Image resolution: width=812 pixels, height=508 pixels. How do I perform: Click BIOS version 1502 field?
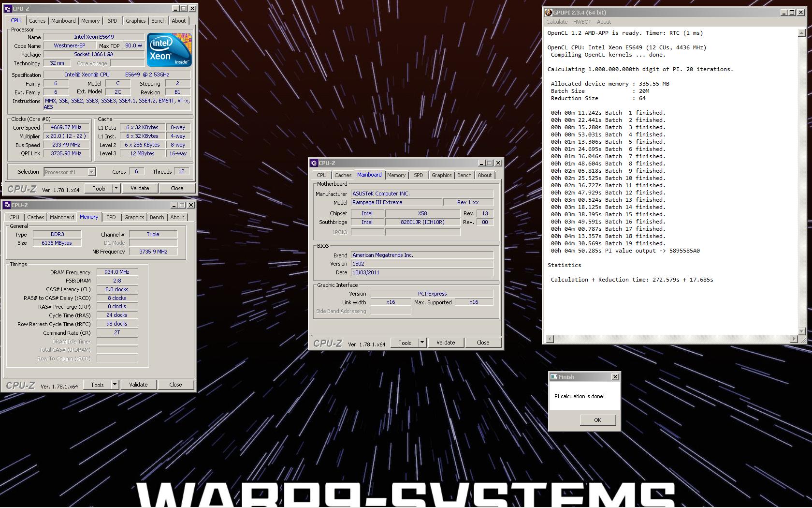coord(422,264)
